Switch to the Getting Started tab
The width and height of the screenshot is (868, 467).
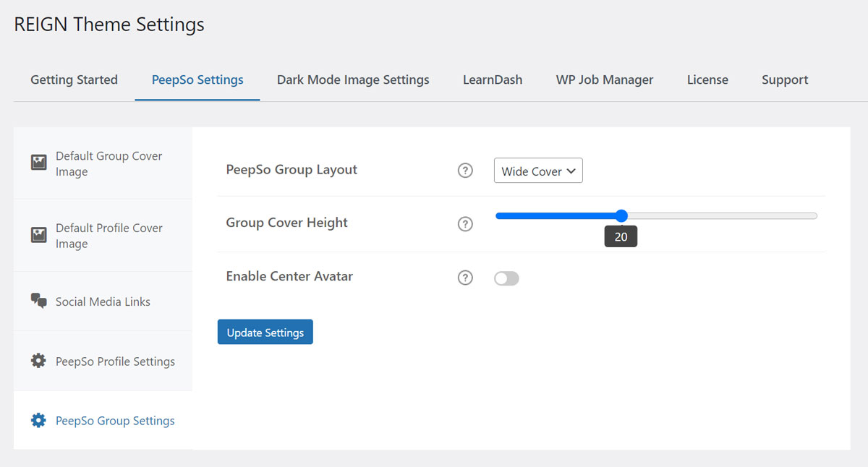tap(74, 80)
